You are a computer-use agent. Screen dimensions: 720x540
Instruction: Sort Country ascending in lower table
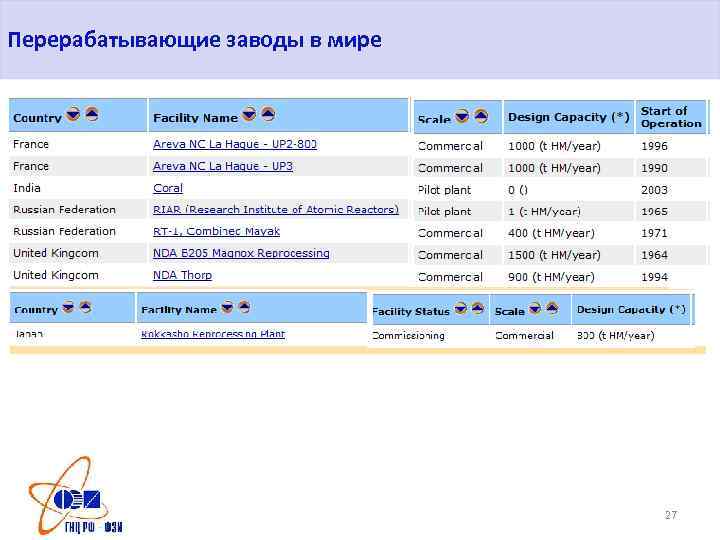coord(85,307)
